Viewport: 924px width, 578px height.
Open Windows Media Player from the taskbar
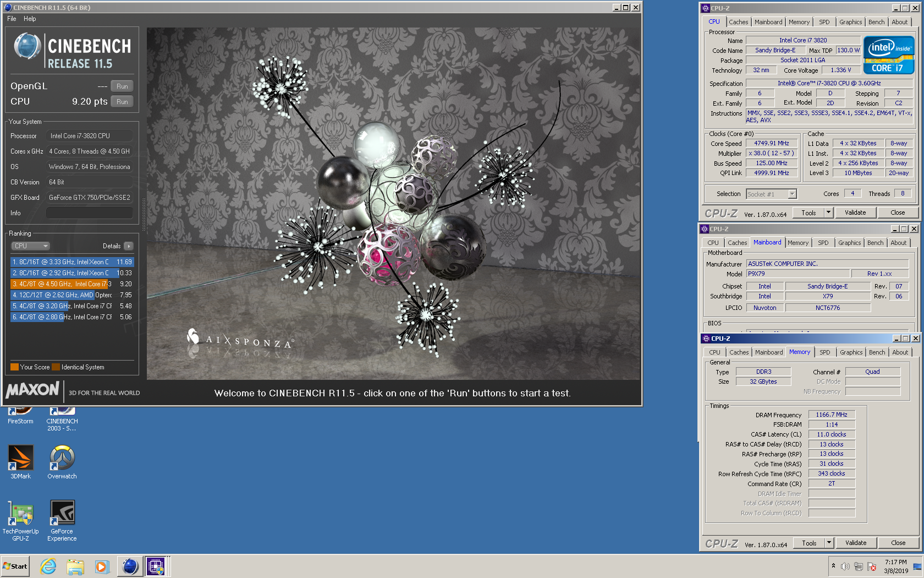click(102, 566)
